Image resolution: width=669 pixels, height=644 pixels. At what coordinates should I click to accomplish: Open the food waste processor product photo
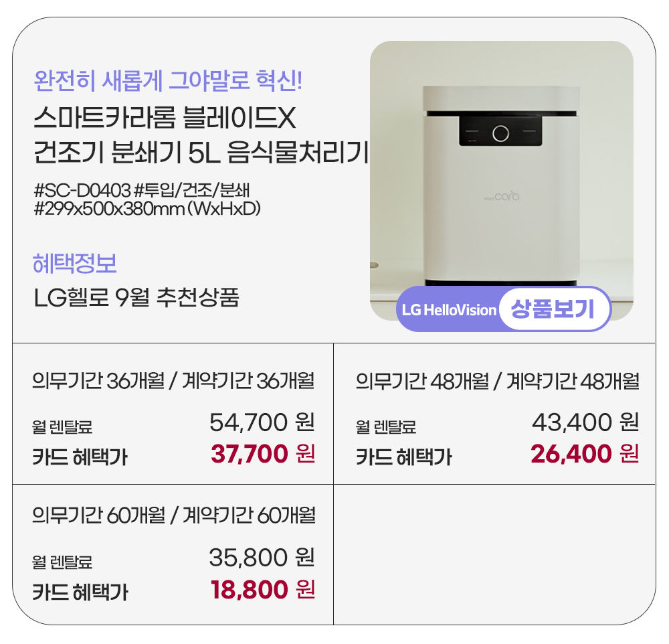coord(501,174)
